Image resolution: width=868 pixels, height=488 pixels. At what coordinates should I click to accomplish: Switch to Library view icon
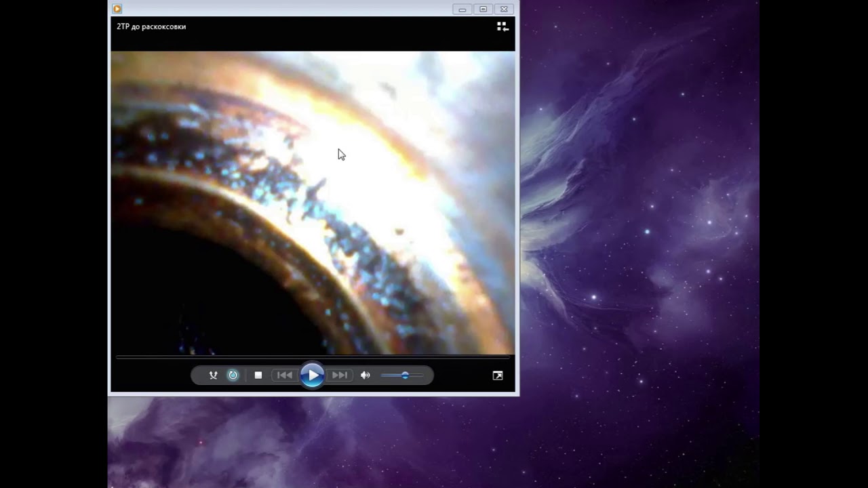click(502, 26)
